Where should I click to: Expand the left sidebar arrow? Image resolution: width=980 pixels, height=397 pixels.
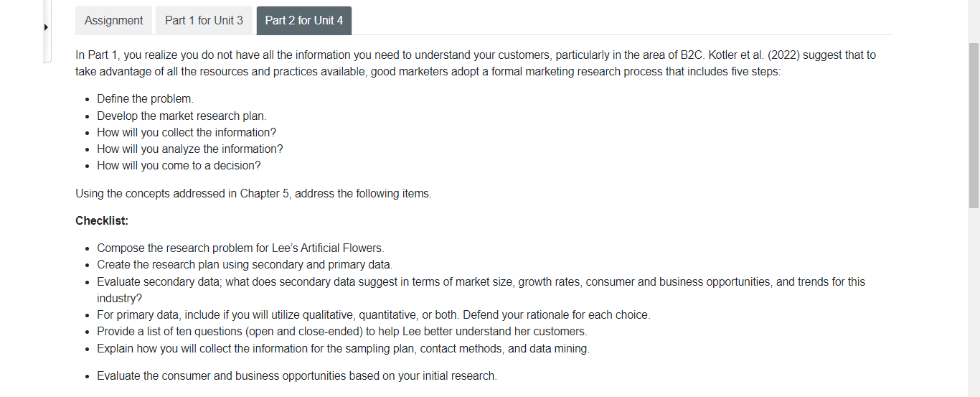47,29
